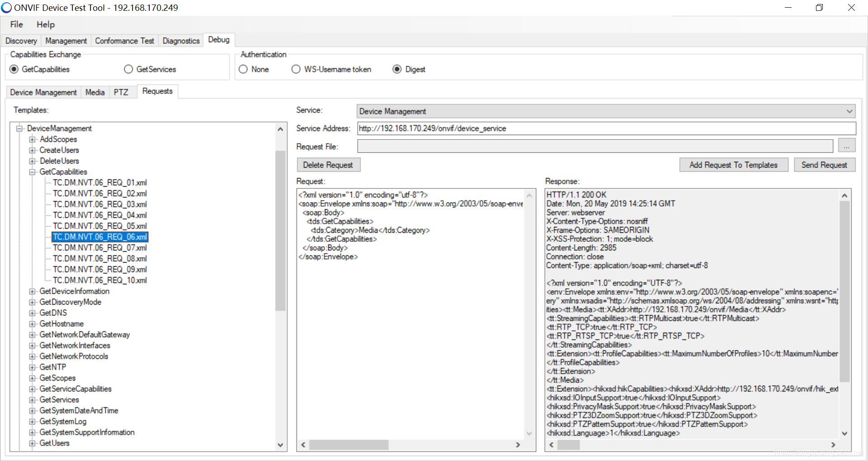This screenshot has width=868, height=461.
Task: Select TC.DM.NVT.06_REQ_05.xml template
Action: 100,226
